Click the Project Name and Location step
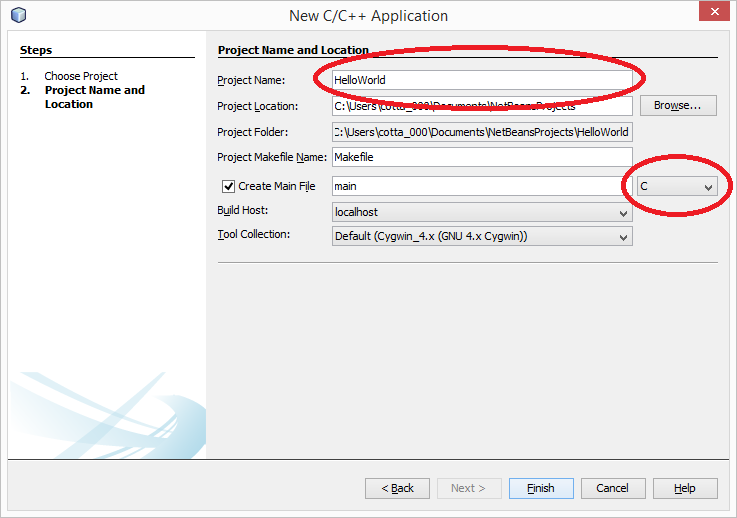 (94, 97)
